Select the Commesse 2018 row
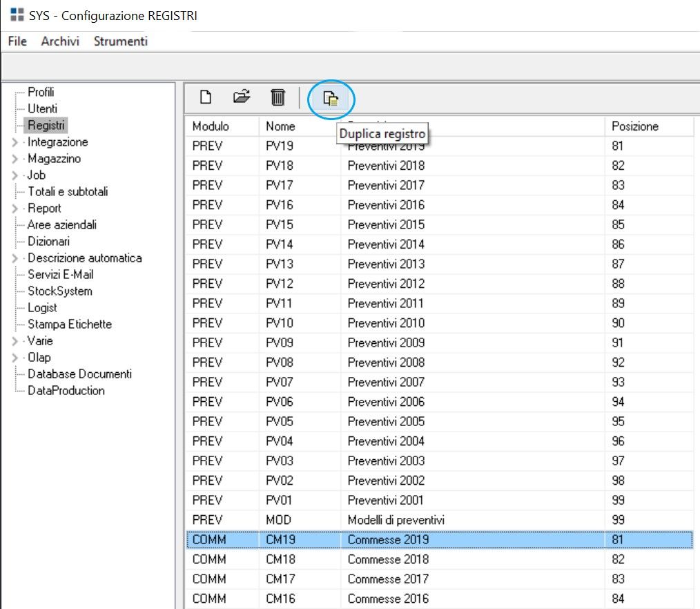Image resolution: width=700 pixels, height=609 pixels. 439,559
